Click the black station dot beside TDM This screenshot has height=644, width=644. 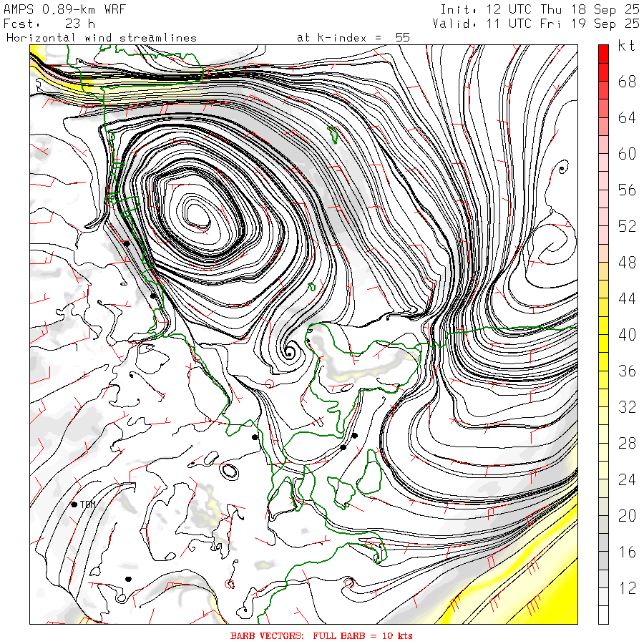[x=74, y=504]
